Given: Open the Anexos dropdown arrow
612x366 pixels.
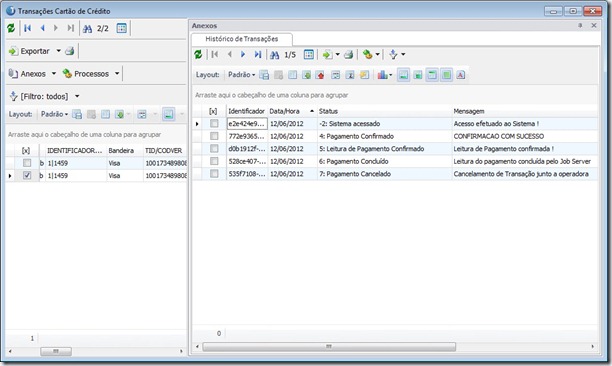Looking at the screenshot, I should pyautogui.click(x=54, y=74).
